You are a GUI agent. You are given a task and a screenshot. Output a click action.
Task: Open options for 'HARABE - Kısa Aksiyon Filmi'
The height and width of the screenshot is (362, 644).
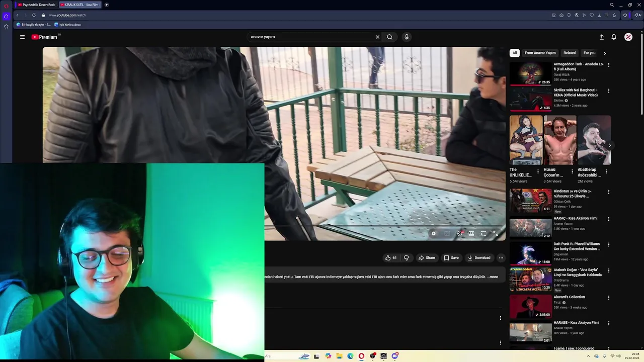pos(608,323)
